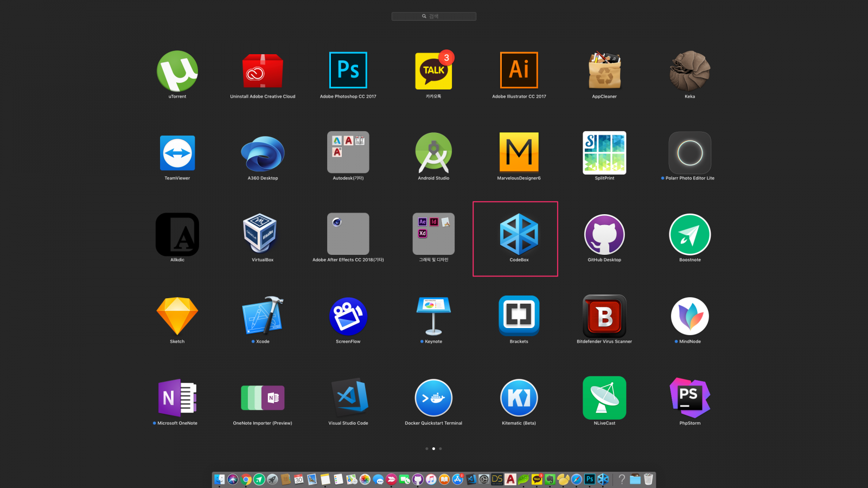Open Bitdefender Virus Scanner
The height and width of the screenshot is (488, 868).
[604, 316]
